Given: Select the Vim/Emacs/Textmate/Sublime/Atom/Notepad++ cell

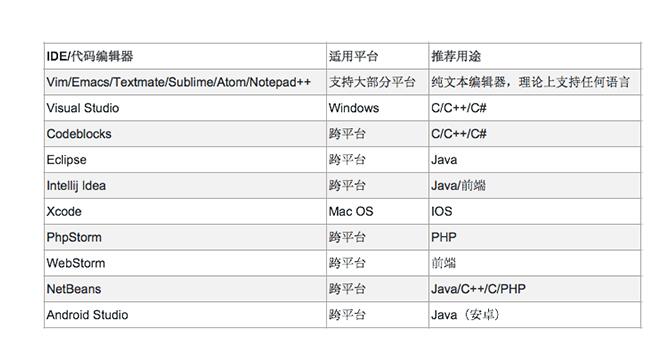Looking at the screenshot, I should 185,82.
